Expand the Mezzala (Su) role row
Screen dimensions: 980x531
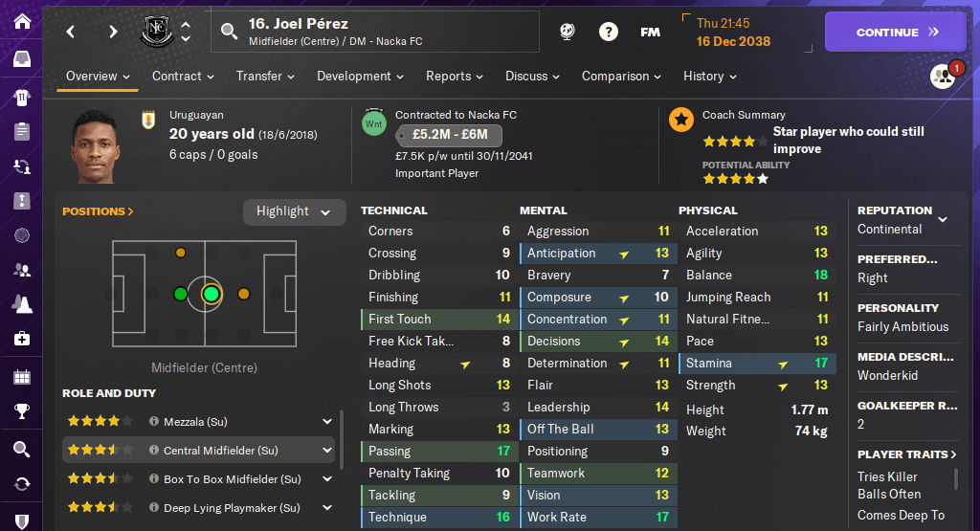coord(327,421)
